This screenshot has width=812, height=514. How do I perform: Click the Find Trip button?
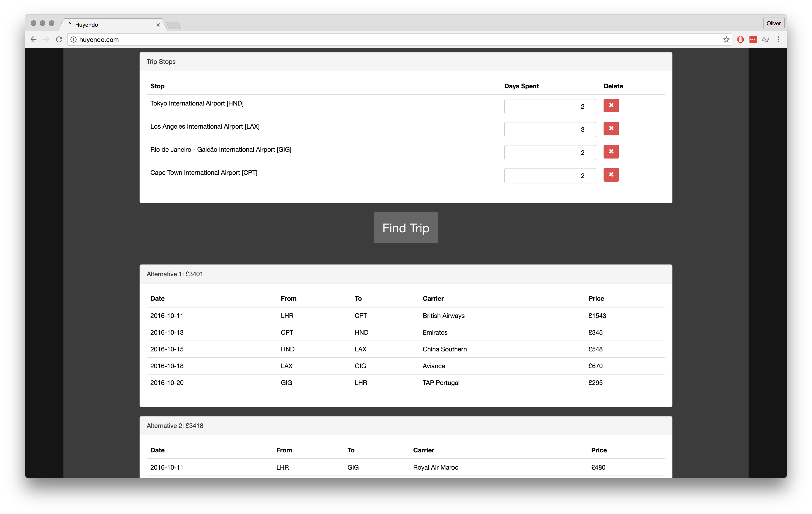[x=406, y=228]
